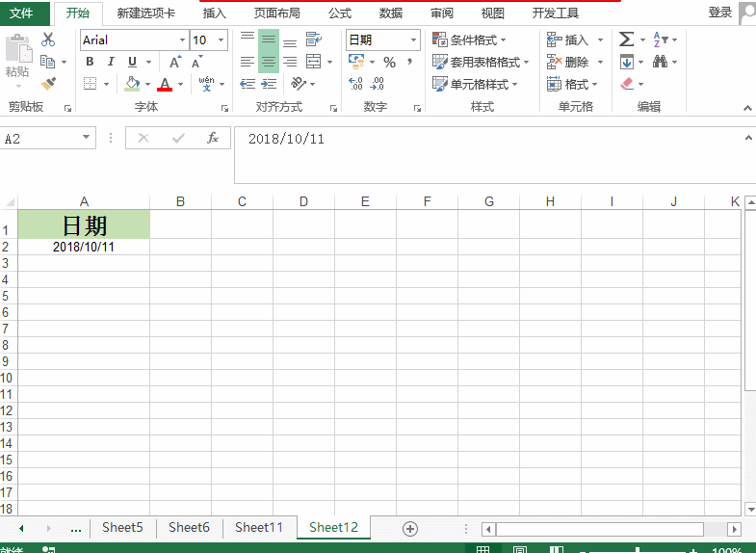Click the Fill down arrow icon
The width and height of the screenshot is (756, 553).
pyautogui.click(x=627, y=62)
